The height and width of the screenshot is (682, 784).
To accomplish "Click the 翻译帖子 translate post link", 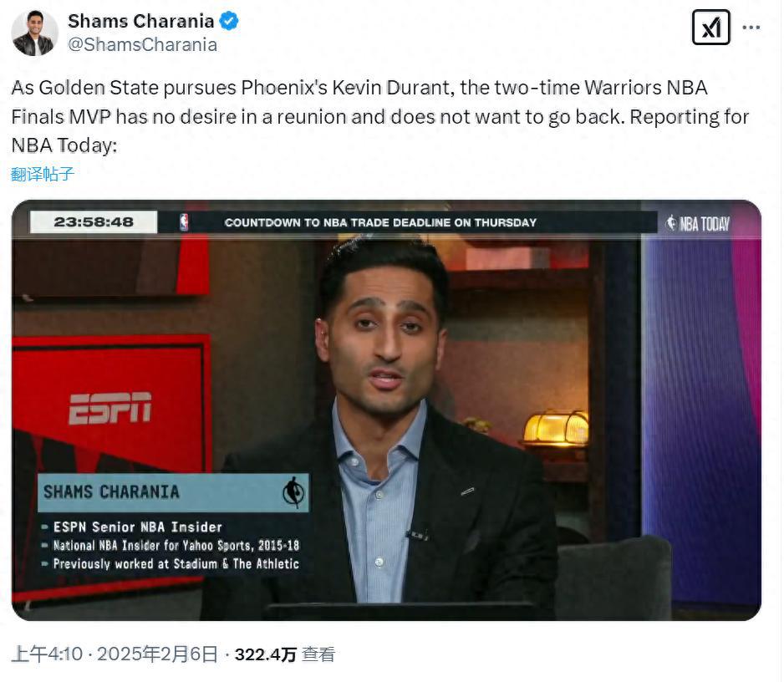I will 43,174.
